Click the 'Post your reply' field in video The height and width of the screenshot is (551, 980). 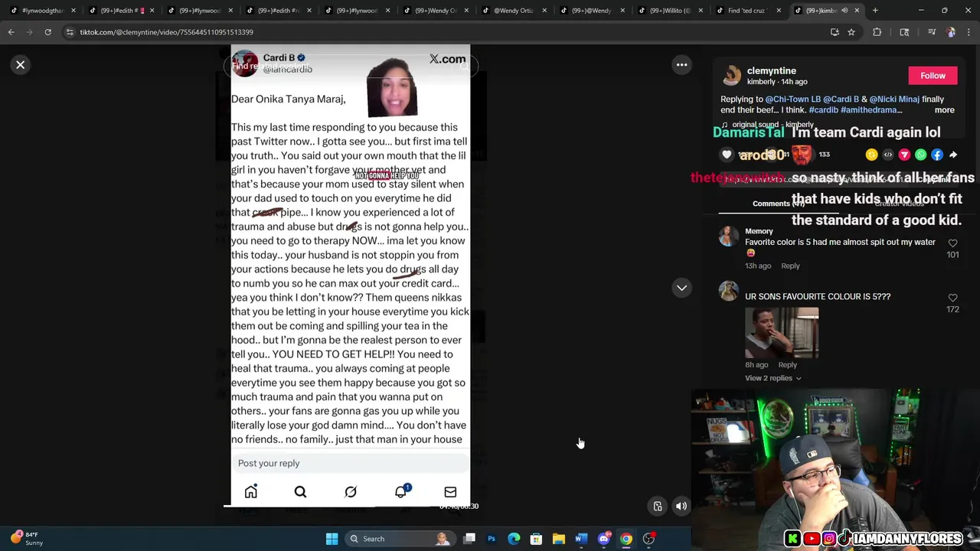[x=351, y=463]
